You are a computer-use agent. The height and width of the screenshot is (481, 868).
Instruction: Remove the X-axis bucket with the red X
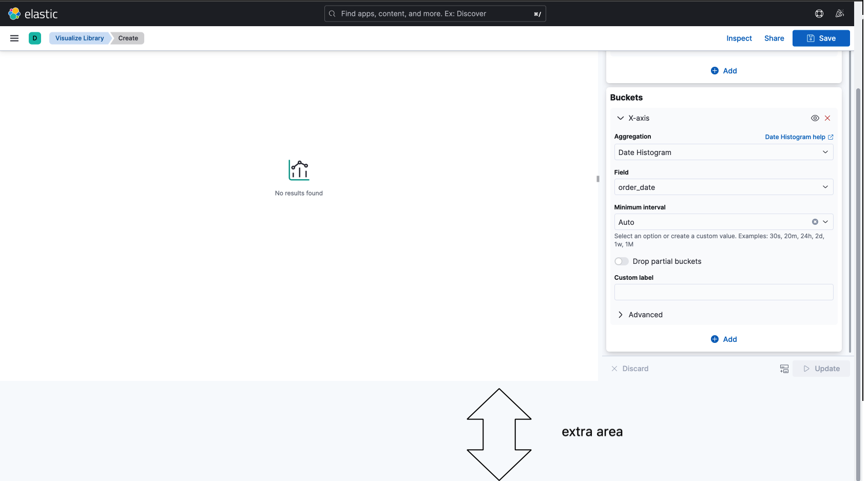pos(827,118)
